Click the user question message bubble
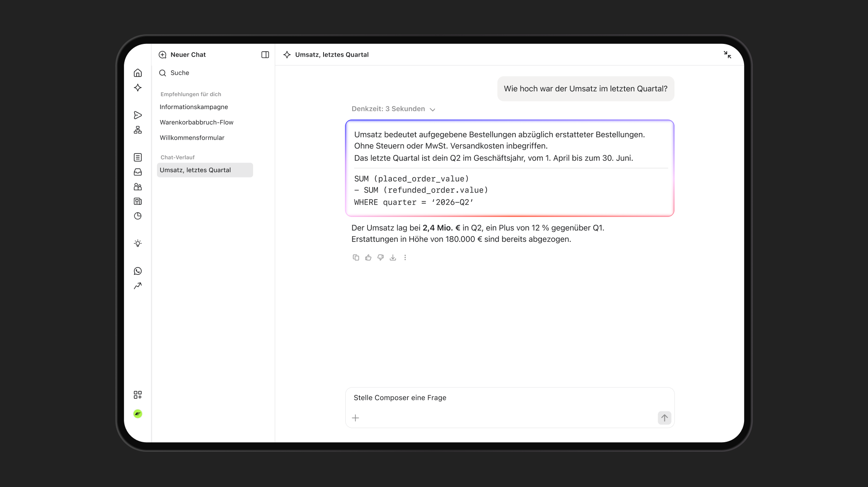This screenshot has height=487, width=868. 586,89
